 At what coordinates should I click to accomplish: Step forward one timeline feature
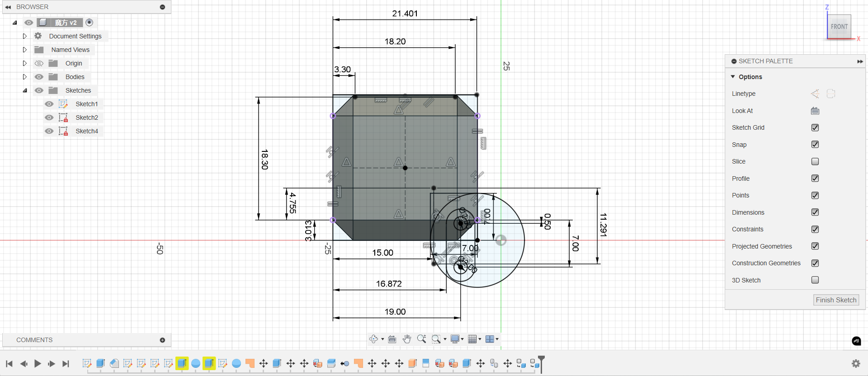click(x=52, y=363)
